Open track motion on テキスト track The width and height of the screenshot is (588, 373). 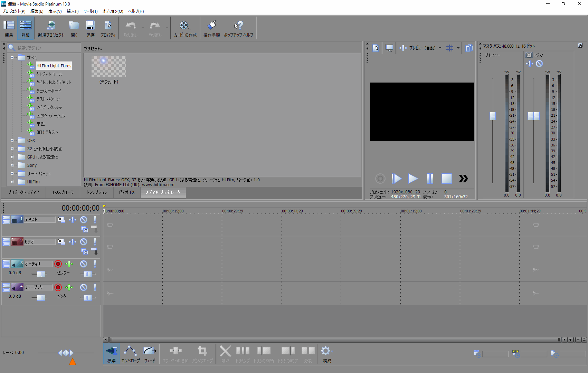pos(61,220)
